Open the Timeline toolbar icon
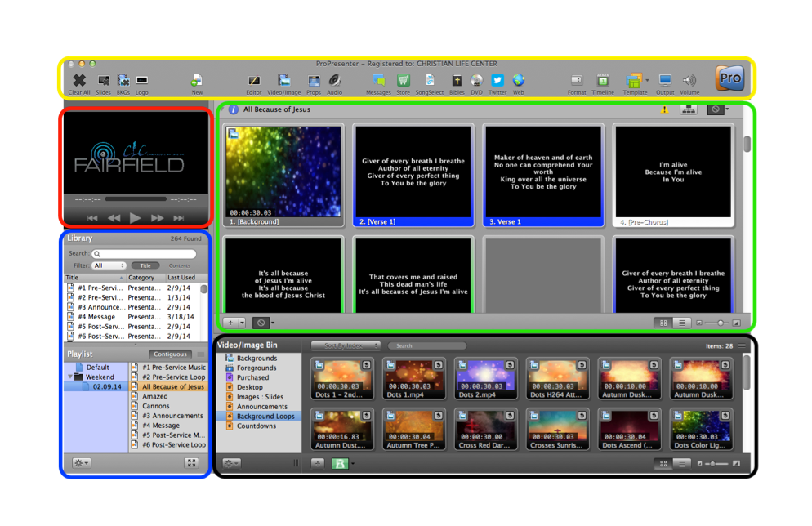 pos(602,81)
